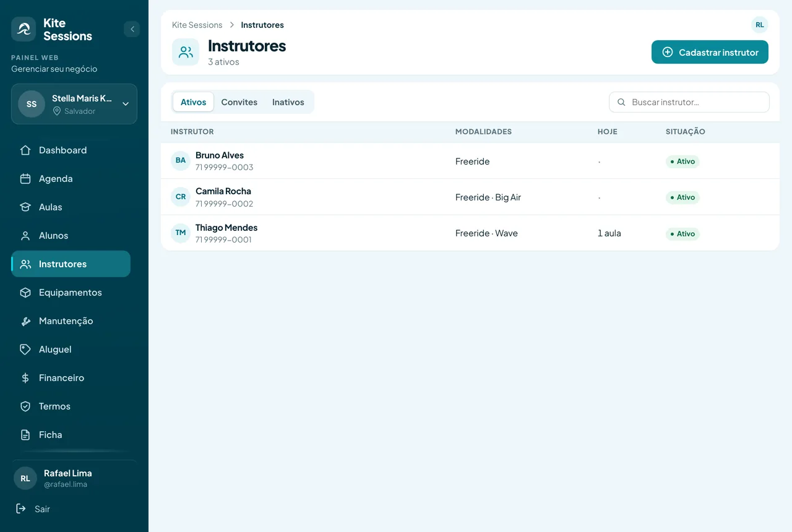Open Camila Rocha instructor row
The image size is (792, 532).
point(470,197)
